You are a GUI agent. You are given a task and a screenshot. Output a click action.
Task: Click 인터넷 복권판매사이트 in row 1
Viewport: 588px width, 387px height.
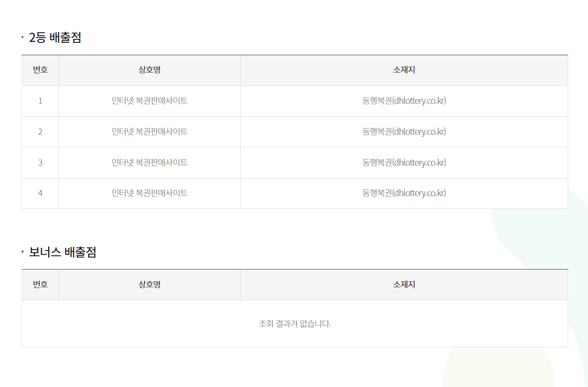tap(150, 101)
